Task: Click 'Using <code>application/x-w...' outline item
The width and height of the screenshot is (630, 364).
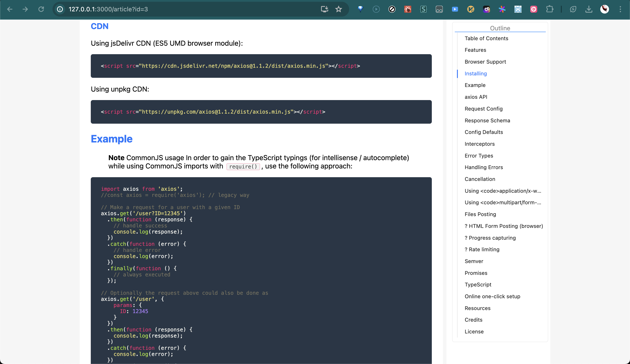Action: pyautogui.click(x=503, y=191)
